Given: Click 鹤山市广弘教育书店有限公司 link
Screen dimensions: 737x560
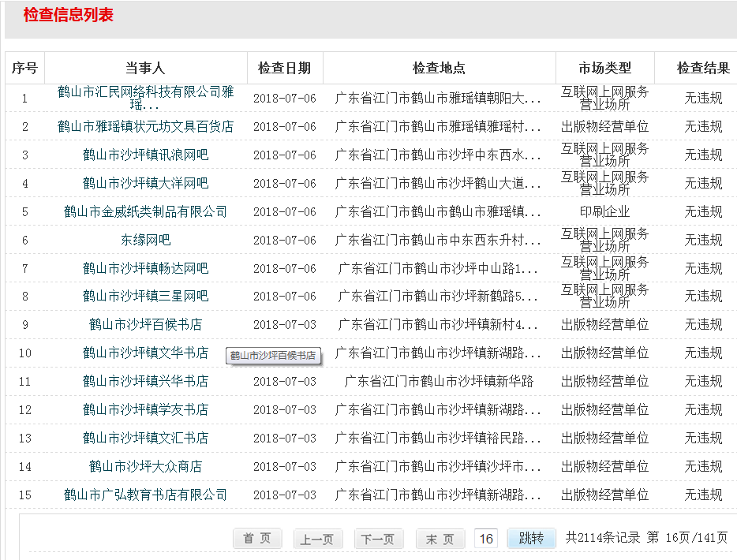Looking at the screenshot, I should pyautogui.click(x=146, y=495).
